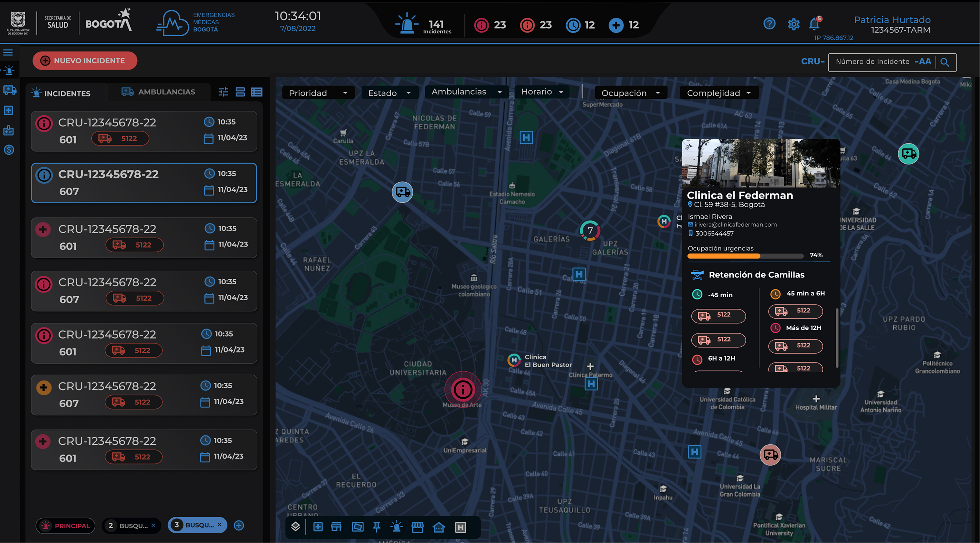This screenshot has height=543, width=980.
Task: Click the Retención de Camillas heading
Action: coord(757,274)
